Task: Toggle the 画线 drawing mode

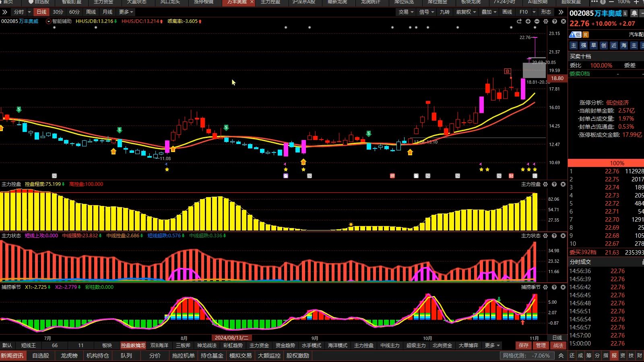Action: click(507, 12)
